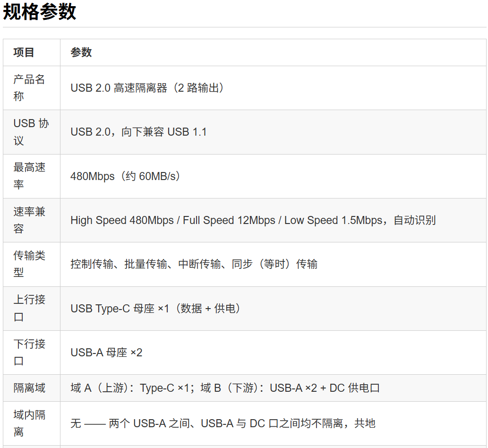
Task: Click the High Speed 480Mbps speed compatibility text
Action: point(253,220)
